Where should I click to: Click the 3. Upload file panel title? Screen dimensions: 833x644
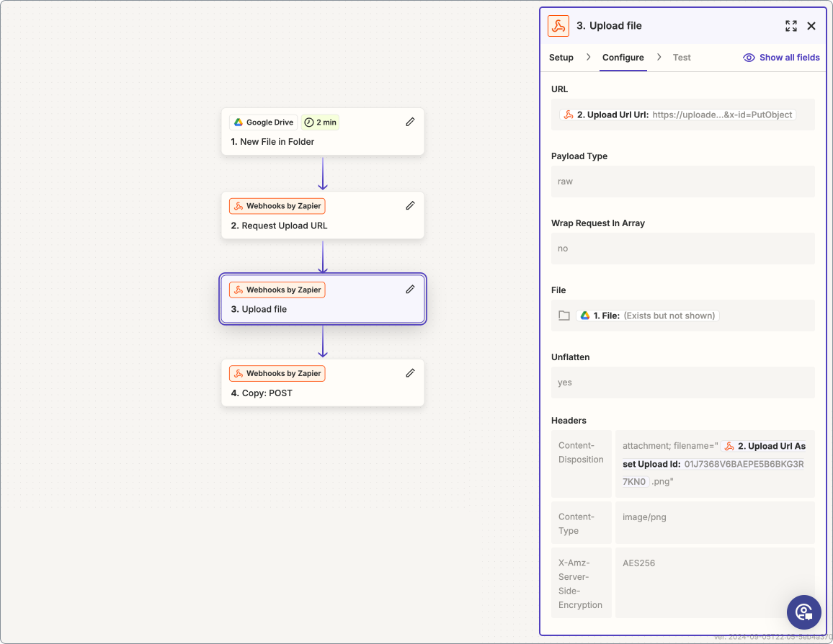pos(609,26)
